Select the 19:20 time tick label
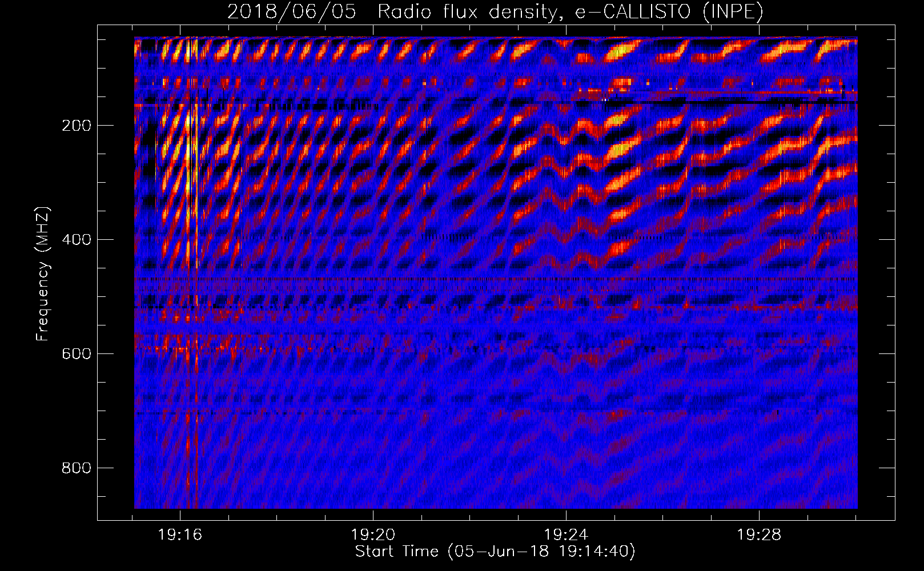Image resolution: width=924 pixels, height=571 pixels. [x=373, y=535]
